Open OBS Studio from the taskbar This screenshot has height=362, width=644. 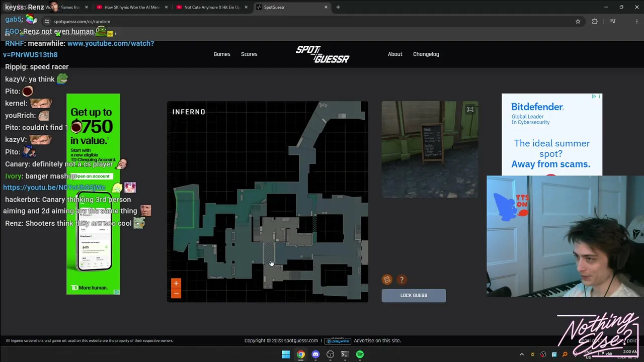[330, 354]
